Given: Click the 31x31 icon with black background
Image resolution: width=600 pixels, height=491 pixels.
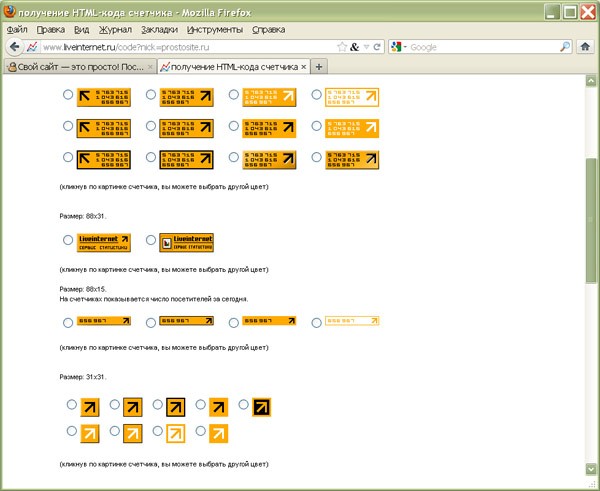Looking at the screenshot, I should pyautogui.click(x=261, y=407).
